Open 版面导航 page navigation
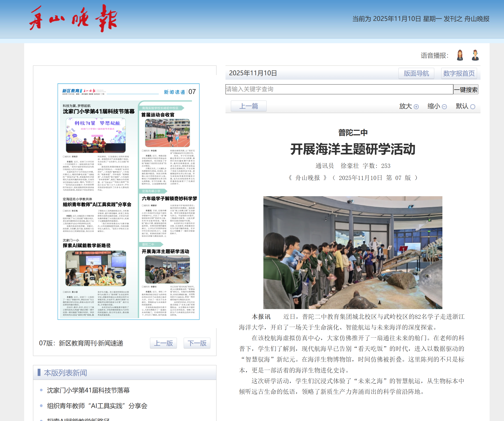504x421 pixels. click(x=416, y=73)
